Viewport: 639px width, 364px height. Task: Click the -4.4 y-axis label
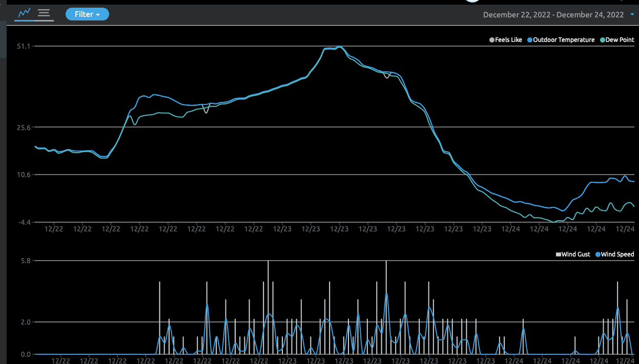click(25, 222)
